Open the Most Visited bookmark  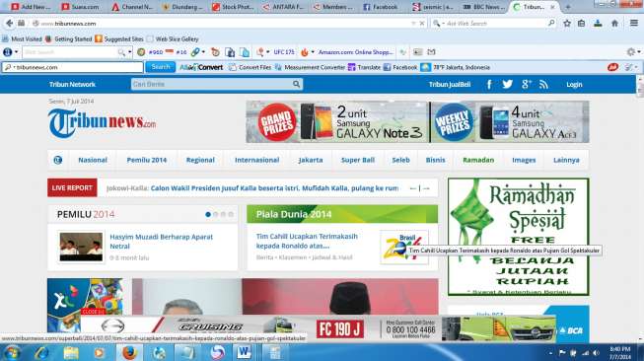[x=22, y=39]
